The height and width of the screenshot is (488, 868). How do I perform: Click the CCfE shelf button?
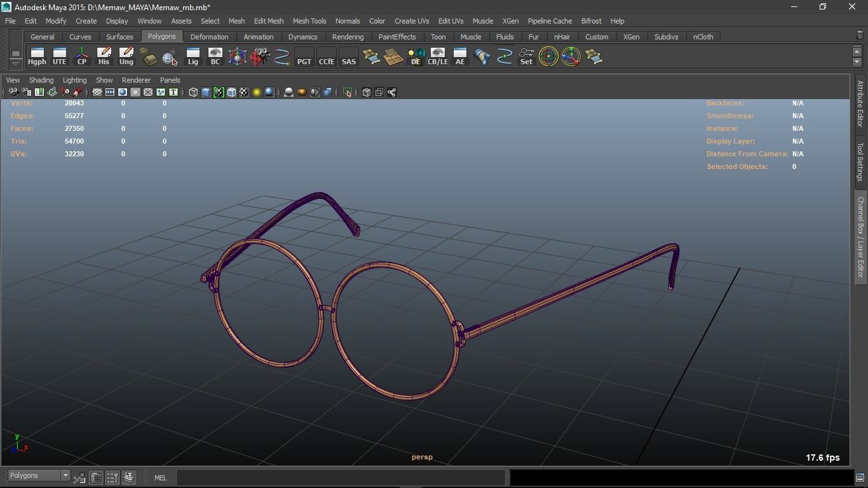click(327, 57)
